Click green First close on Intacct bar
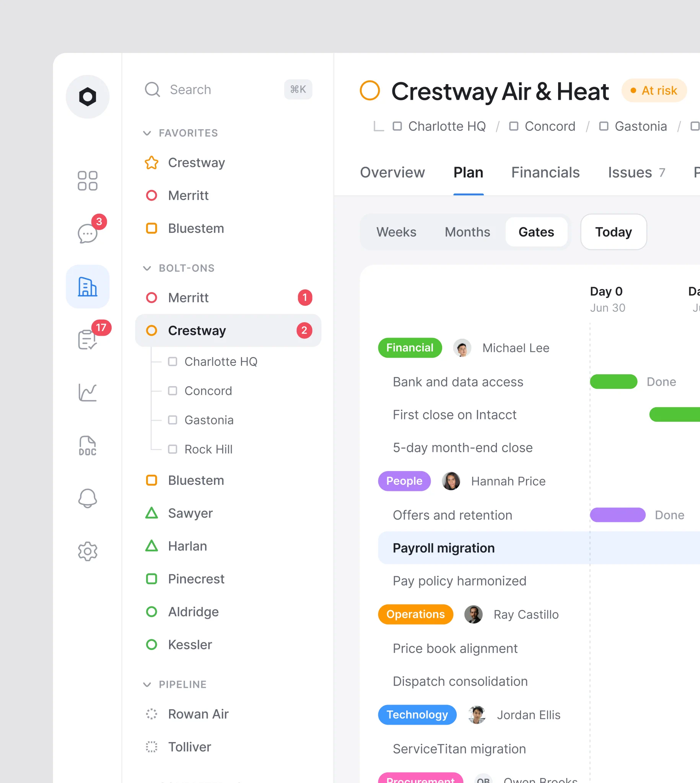Screen dimensions: 700x783 click(x=675, y=415)
